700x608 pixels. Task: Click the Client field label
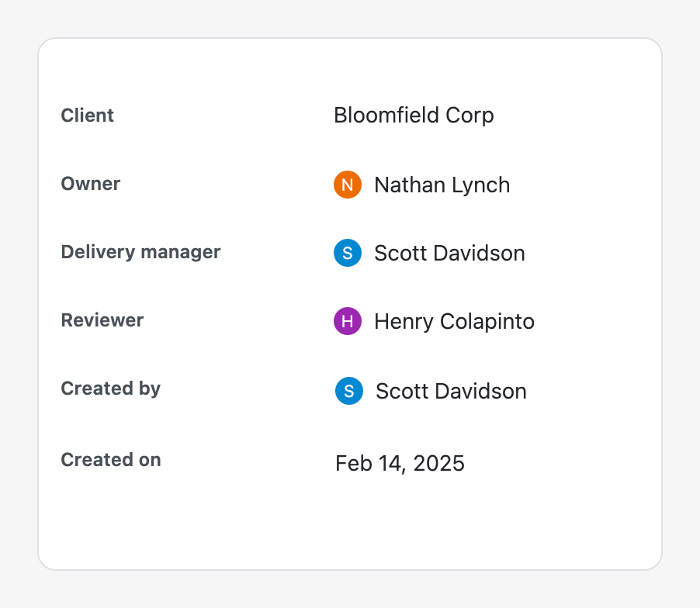[x=88, y=116]
